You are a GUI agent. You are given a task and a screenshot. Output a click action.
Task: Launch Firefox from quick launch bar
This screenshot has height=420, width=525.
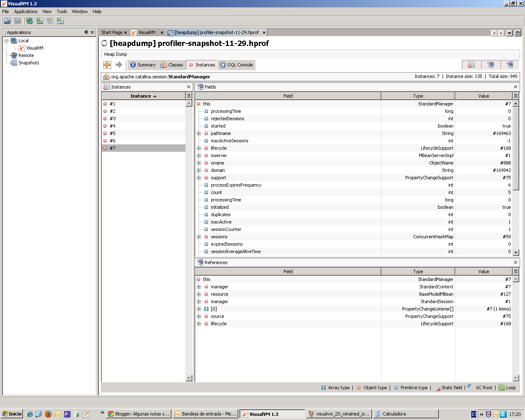pyautogui.click(x=48, y=414)
